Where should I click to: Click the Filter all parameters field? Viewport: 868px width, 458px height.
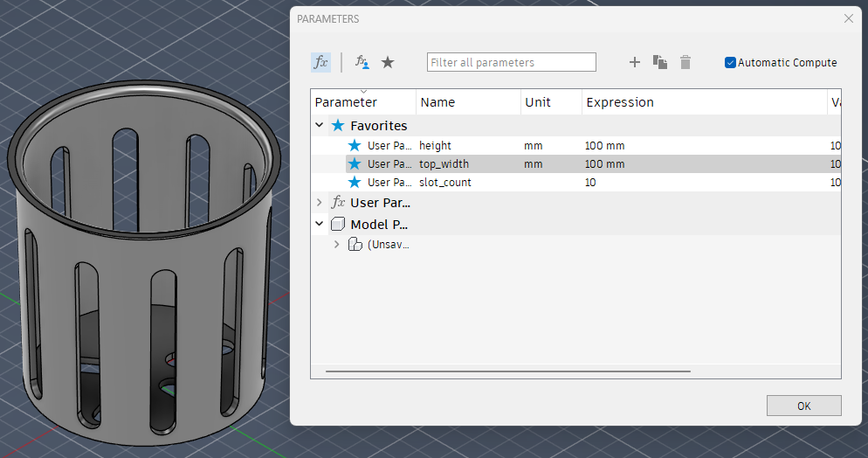click(512, 62)
